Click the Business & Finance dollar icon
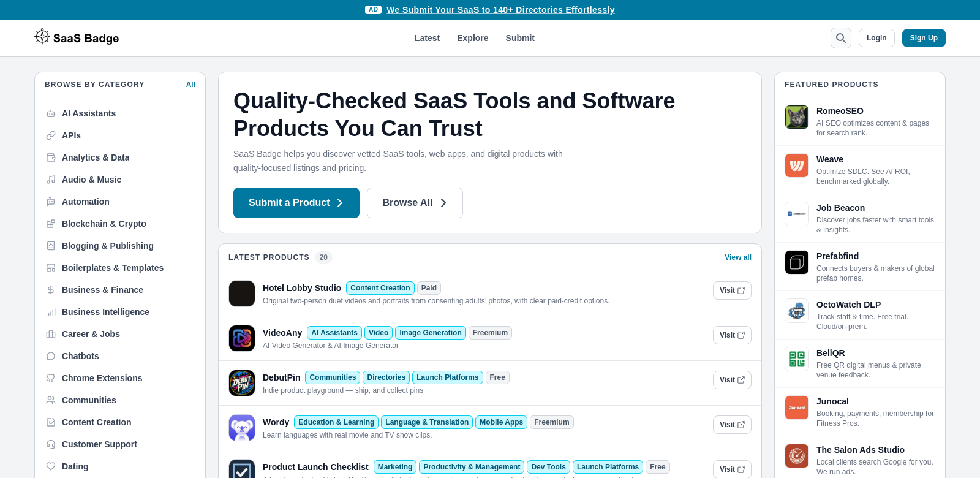The height and width of the screenshot is (478, 980). (51, 290)
